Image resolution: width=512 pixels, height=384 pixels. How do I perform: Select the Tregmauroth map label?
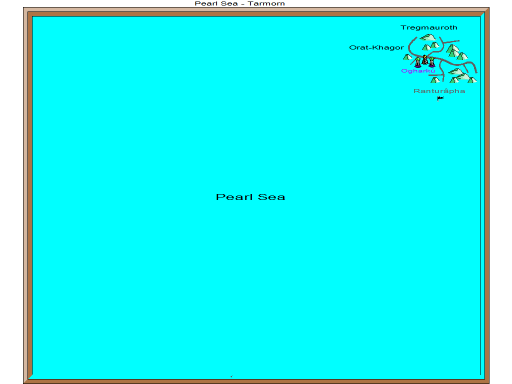click(x=429, y=28)
